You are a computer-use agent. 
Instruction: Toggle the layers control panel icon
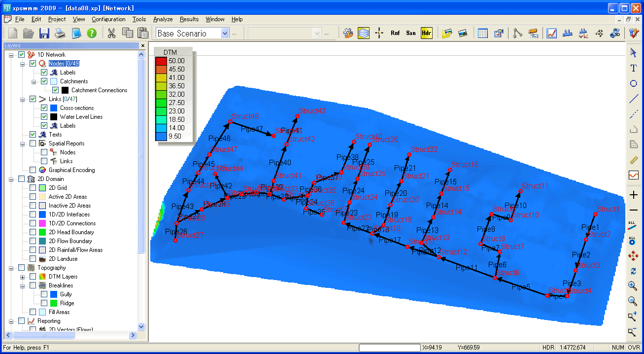364,33
